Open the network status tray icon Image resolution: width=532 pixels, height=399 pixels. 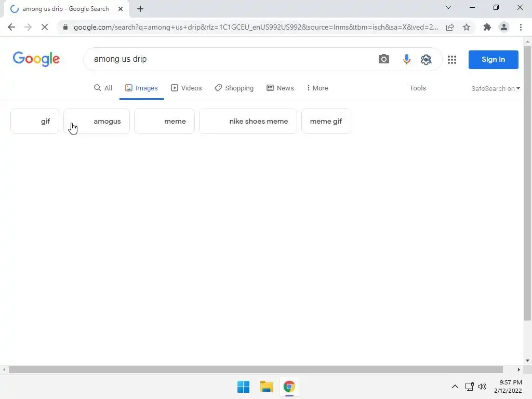[x=470, y=387]
